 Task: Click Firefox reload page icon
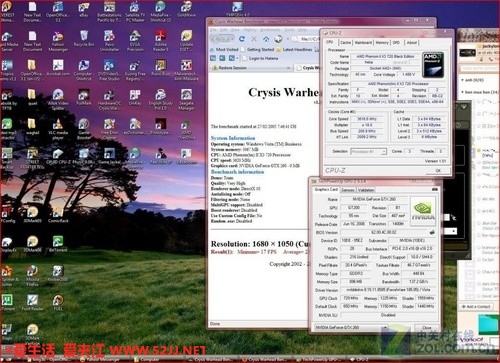(242, 39)
